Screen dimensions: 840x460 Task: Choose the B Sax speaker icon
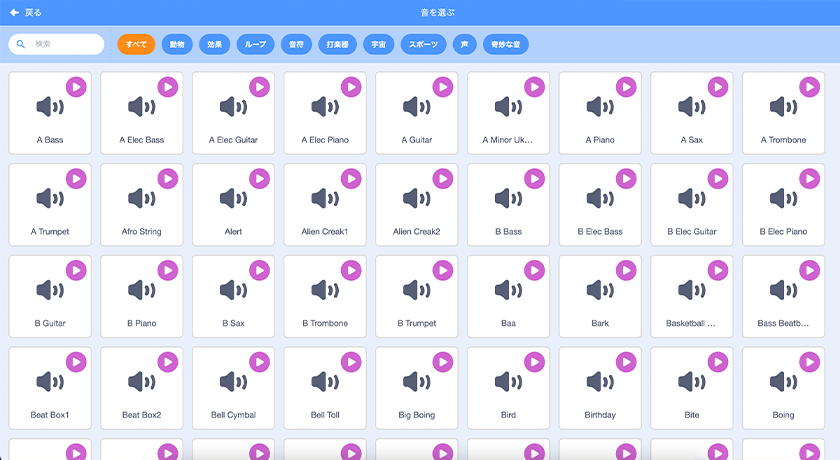(x=233, y=290)
